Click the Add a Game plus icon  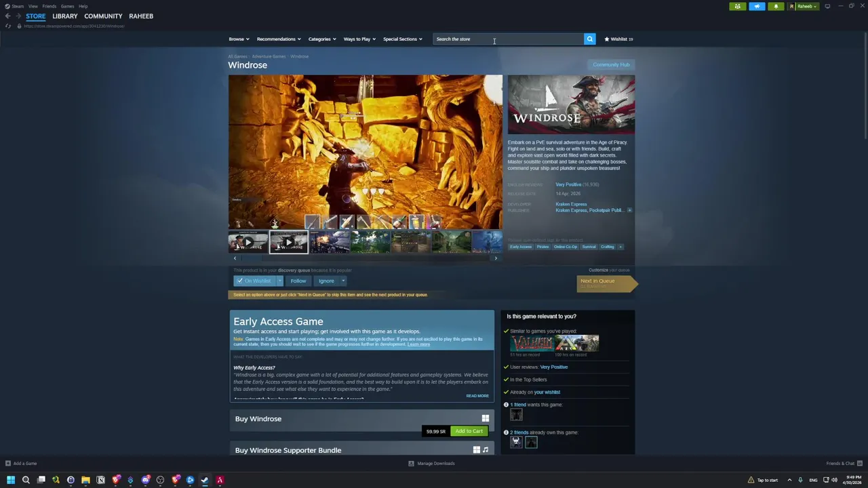8,464
